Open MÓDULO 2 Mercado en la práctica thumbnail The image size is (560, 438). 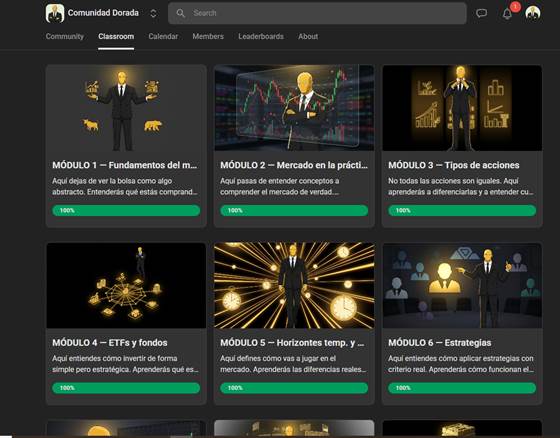294,108
